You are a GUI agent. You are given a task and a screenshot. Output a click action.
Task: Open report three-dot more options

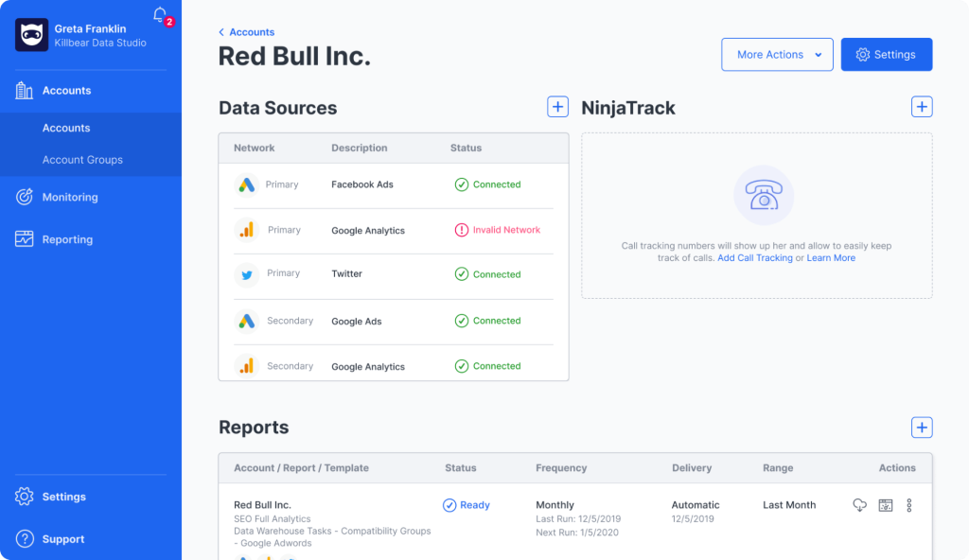tap(909, 505)
